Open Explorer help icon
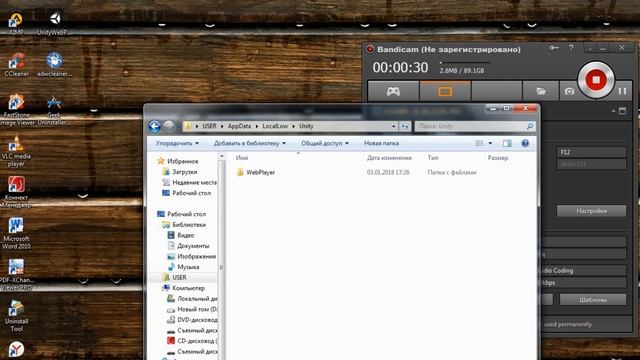Screen dimensions: 640x360 525,143
